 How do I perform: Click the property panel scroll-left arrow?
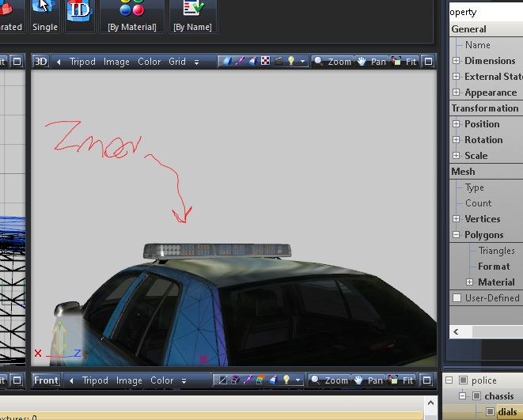[x=456, y=331]
